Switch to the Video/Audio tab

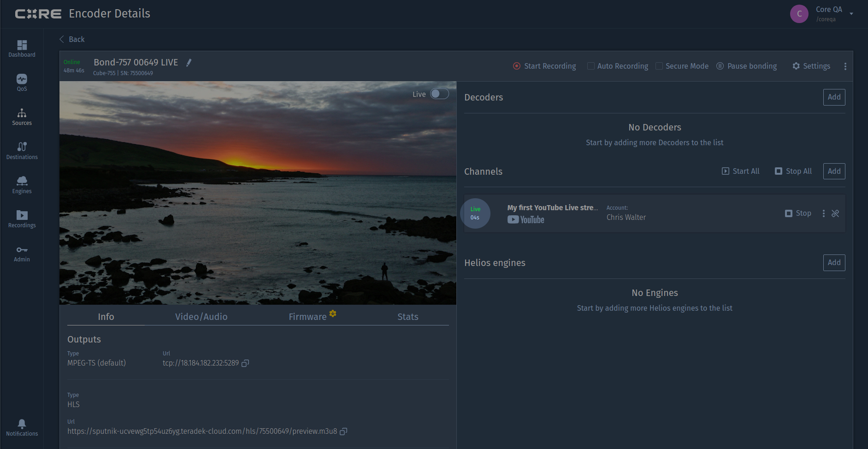coord(201,317)
